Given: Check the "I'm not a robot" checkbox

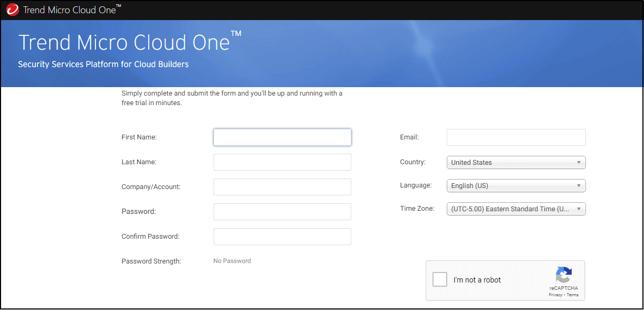Looking at the screenshot, I should (439, 279).
